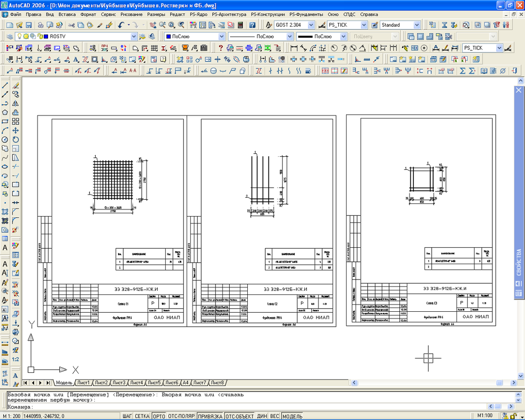The height and width of the screenshot is (420, 525).
Task: Select the Erase modify tool
Action: (x=15, y=86)
